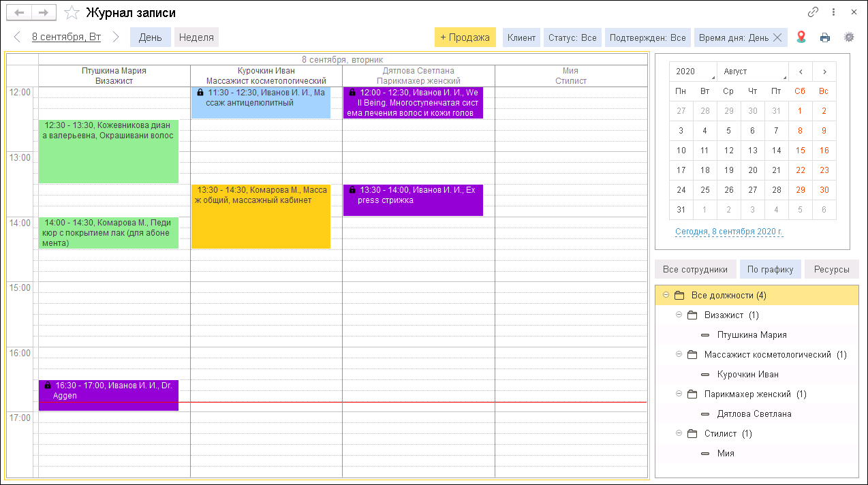Select date 15 in the calendar
The height and width of the screenshot is (485, 868).
coord(800,151)
